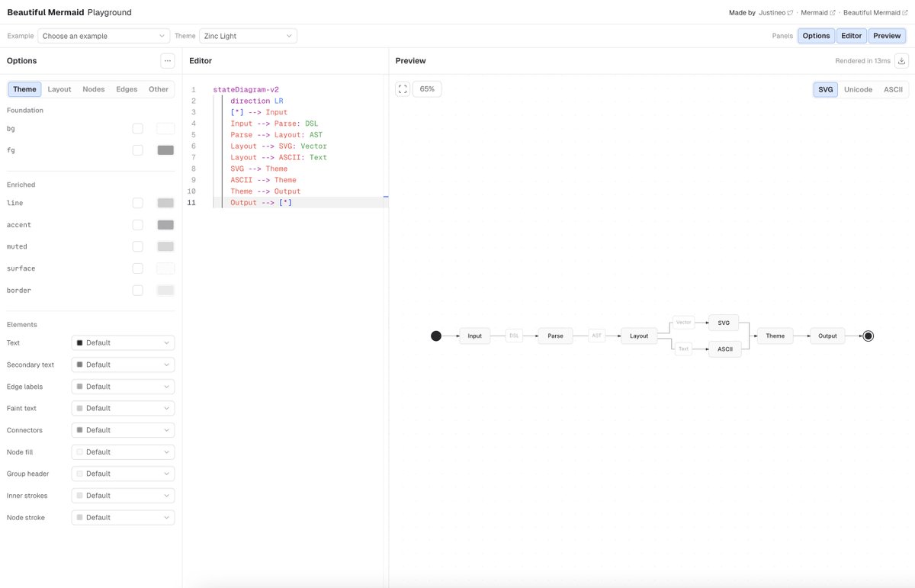This screenshot has width=915, height=588.
Task: Click the DSL edge label in the diagram
Action: [x=515, y=336]
